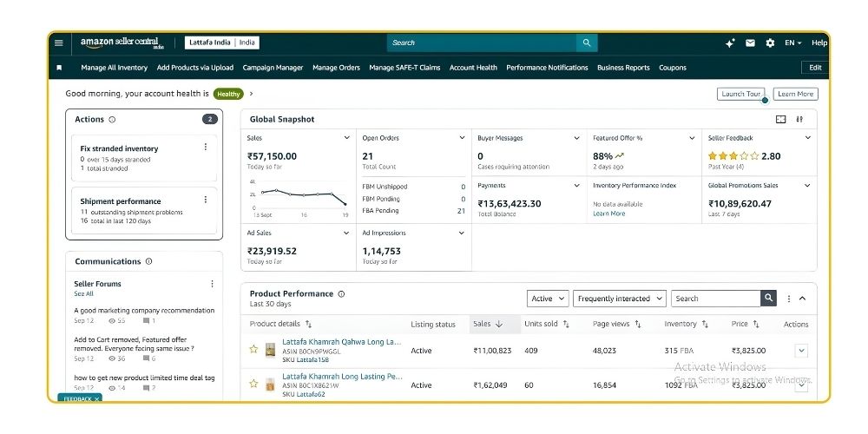
Task: Click the bookmark icon in the navigation bar
Action: [59, 68]
